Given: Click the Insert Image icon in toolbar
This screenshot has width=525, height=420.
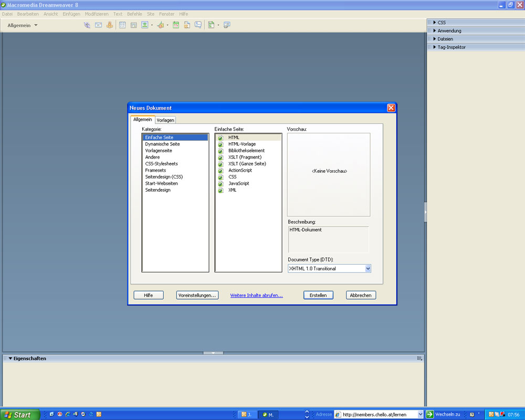Looking at the screenshot, I should click(x=145, y=25).
